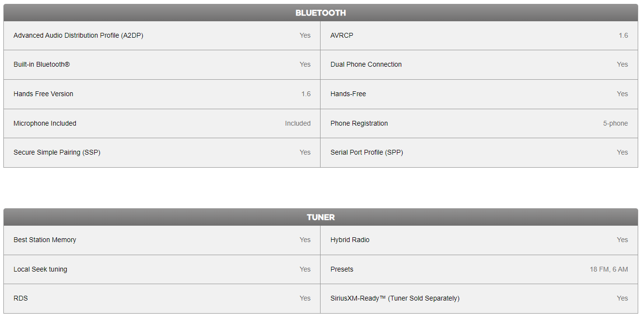Screen dimensions: 644x317
Task: Click the Hybrid Radio label
Action: pyautogui.click(x=350, y=240)
